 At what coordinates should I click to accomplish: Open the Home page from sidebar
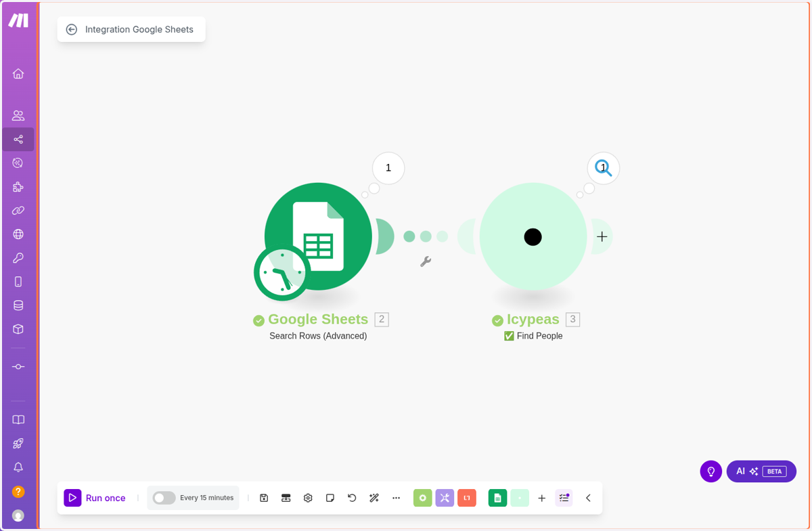tap(18, 73)
